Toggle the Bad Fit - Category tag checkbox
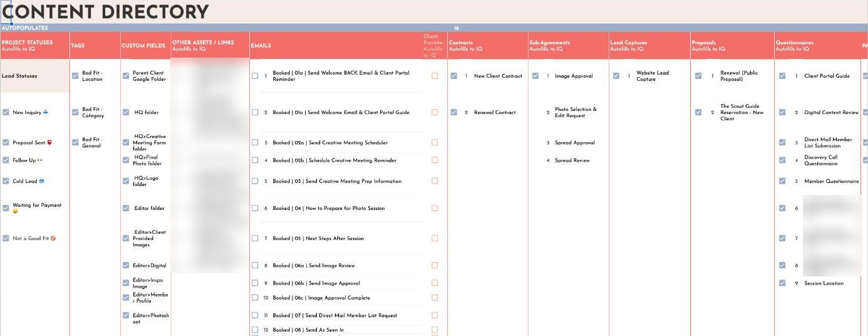The height and width of the screenshot is (336, 868). [x=75, y=112]
